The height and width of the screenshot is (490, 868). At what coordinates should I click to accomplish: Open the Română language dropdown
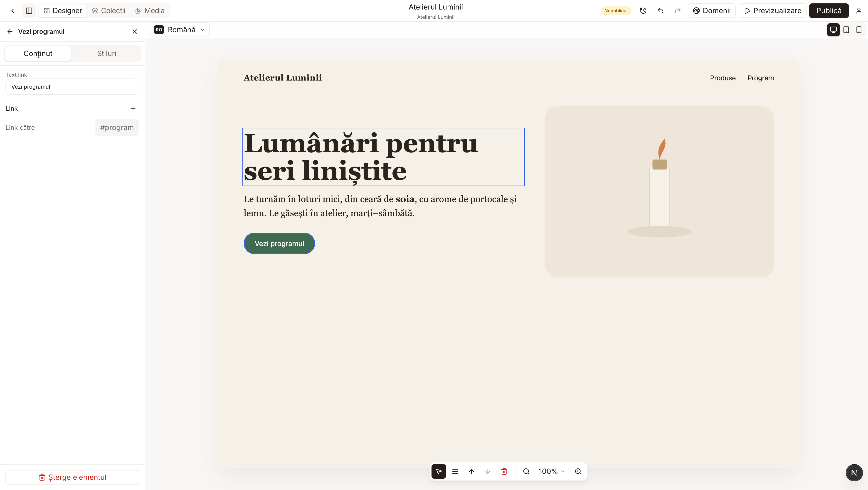pyautogui.click(x=180, y=30)
